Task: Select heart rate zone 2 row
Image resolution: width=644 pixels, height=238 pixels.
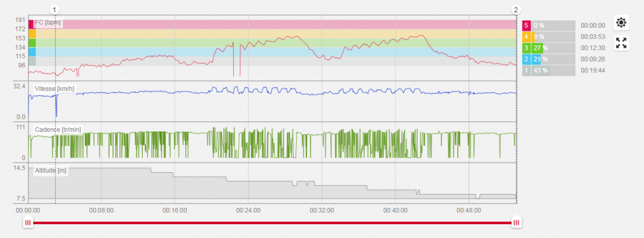Action: click(x=548, y=59)
